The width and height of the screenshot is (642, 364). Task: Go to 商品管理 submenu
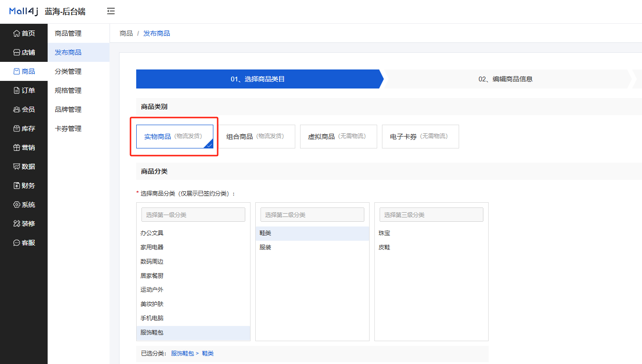(79, 33)
